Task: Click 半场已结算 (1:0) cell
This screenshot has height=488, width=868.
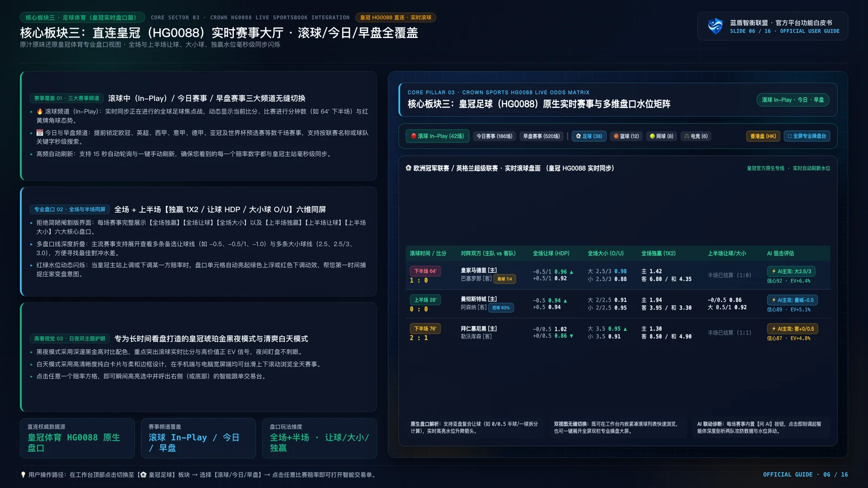Action: click(729, 275)
